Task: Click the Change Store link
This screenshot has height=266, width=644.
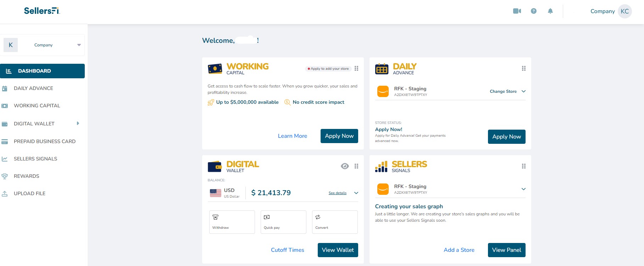Action: click(503, 91)
